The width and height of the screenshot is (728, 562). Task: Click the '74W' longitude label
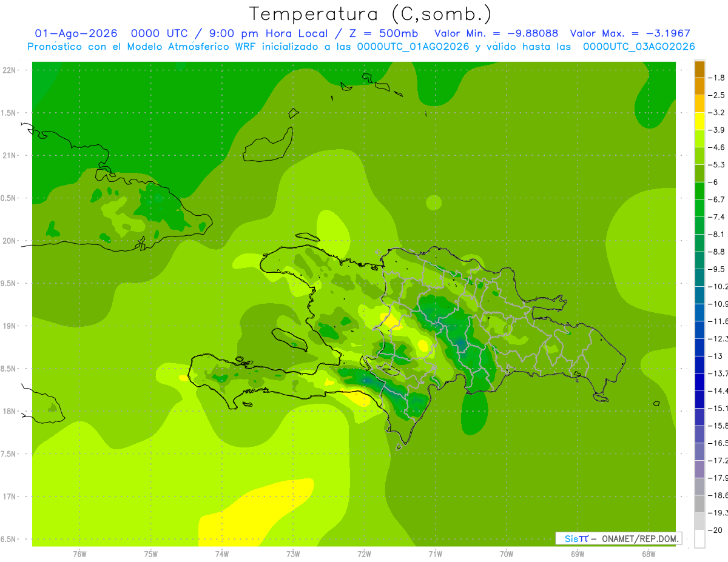[222, 554]
